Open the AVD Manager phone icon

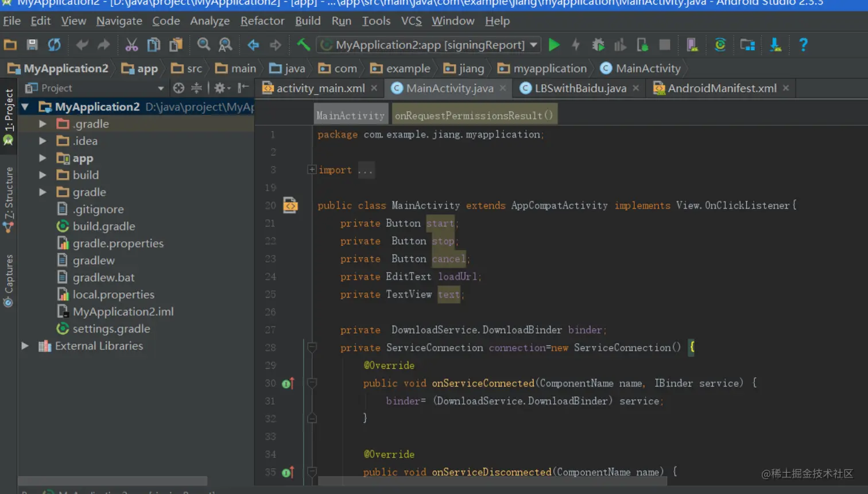click(692, 45)
